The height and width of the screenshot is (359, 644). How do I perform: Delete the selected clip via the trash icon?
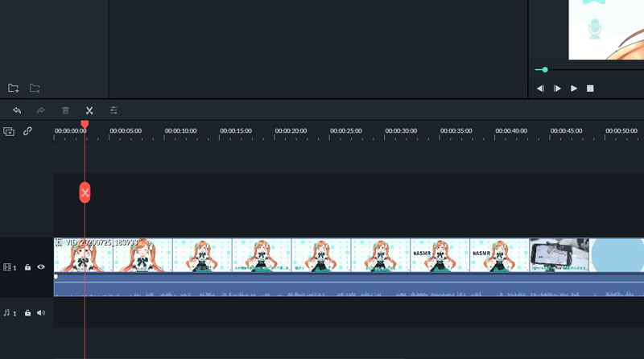coord(65,110)
